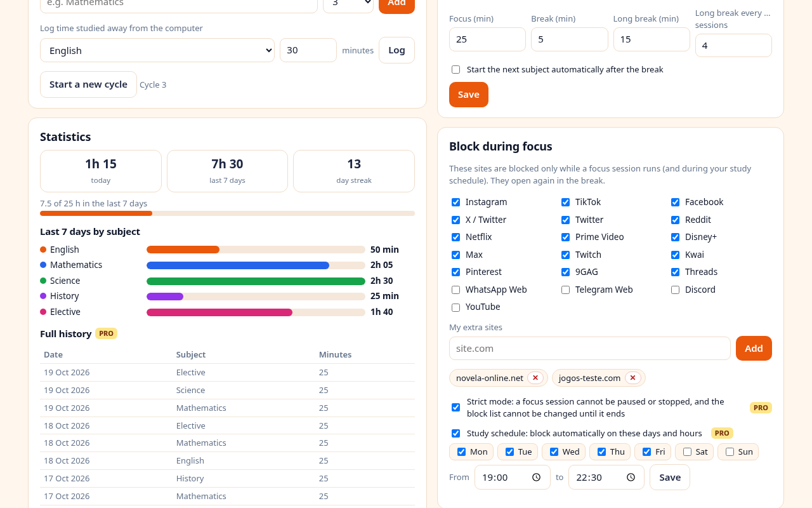Click the 17 Oct 2026 History row
Screen dimensions: 812x508
[x=228, y=478]
